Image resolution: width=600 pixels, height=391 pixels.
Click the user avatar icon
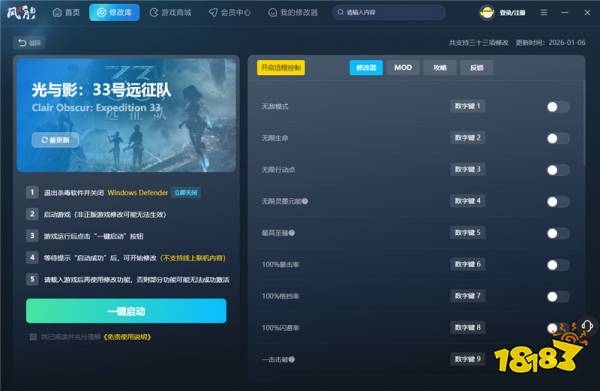(487, 13)
